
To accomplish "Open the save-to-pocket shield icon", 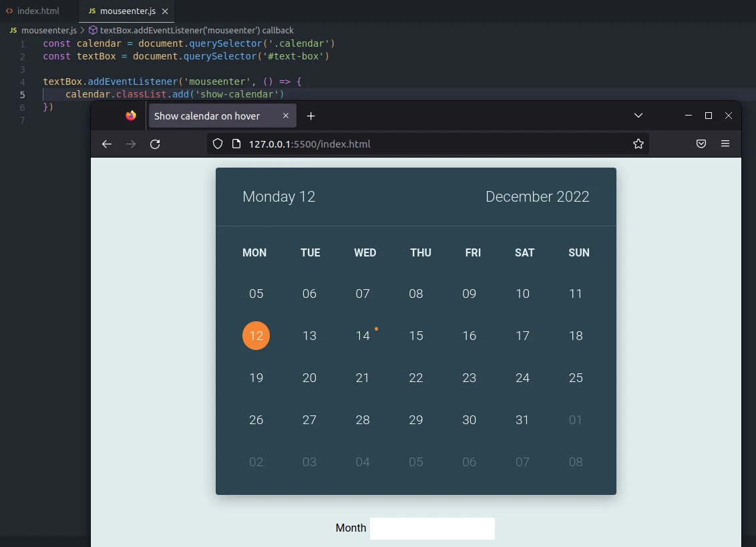I will [701, 144].
